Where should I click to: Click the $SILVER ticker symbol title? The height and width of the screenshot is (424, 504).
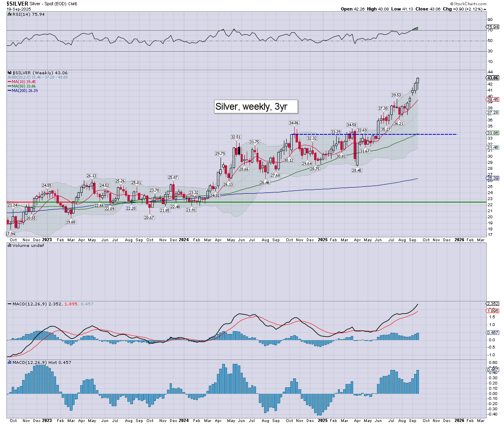(17, 4)
